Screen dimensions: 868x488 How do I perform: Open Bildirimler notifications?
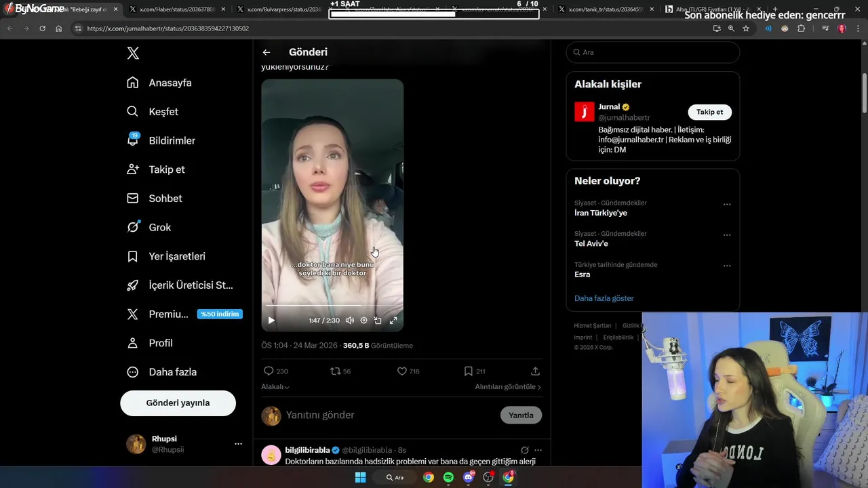coord(161,140)
